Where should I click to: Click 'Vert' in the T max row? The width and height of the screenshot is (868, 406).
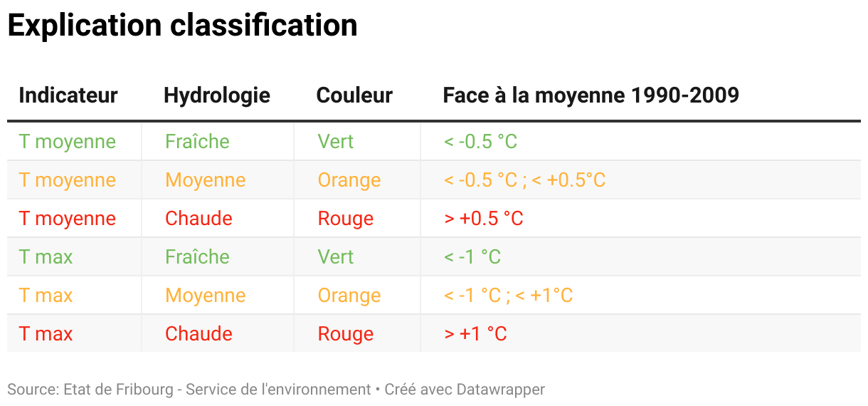pyautogui.click(x=336, y=257)
